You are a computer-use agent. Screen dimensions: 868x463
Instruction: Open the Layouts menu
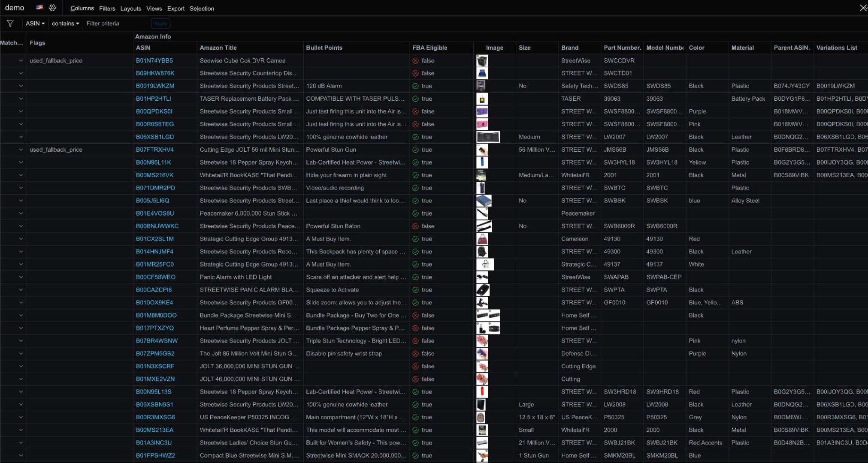(130, 8)
